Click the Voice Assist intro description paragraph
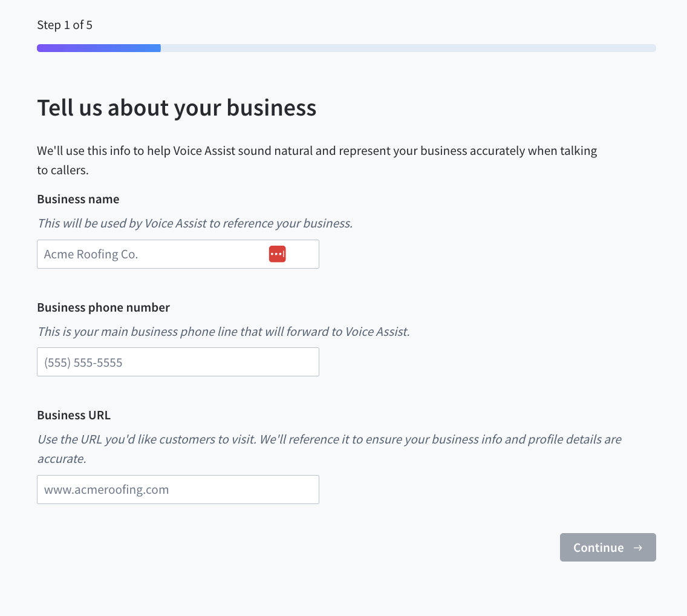The width and height of the screenshot is (687, 616). click(317, 151)
